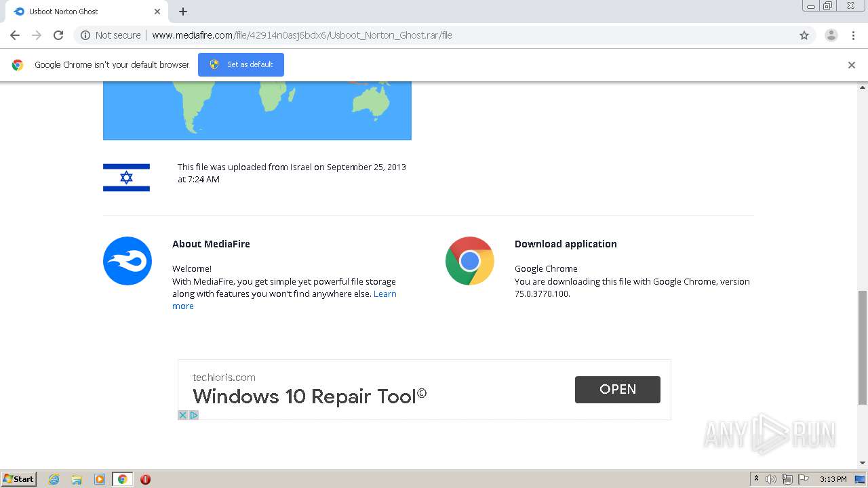Click the MediaFire flame logo
Image resolution: width=868 pixels, height=488 pixels.
tap(127, 261)
